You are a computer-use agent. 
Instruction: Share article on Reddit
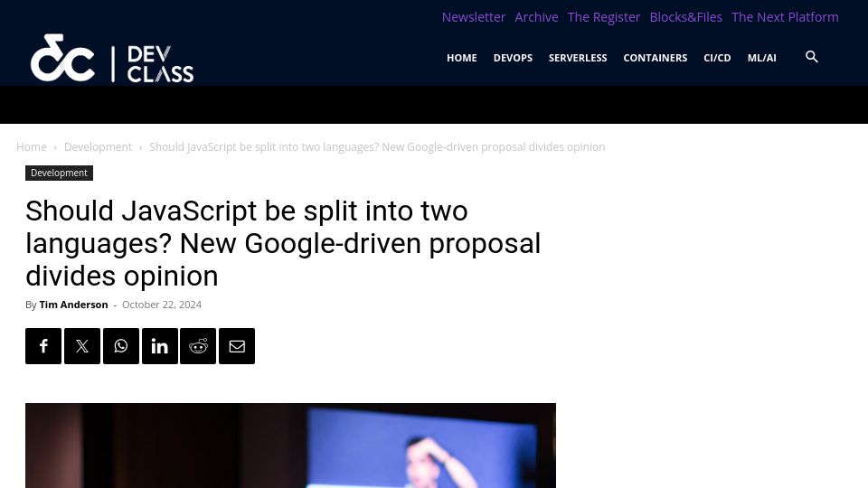tap(198, 346)
